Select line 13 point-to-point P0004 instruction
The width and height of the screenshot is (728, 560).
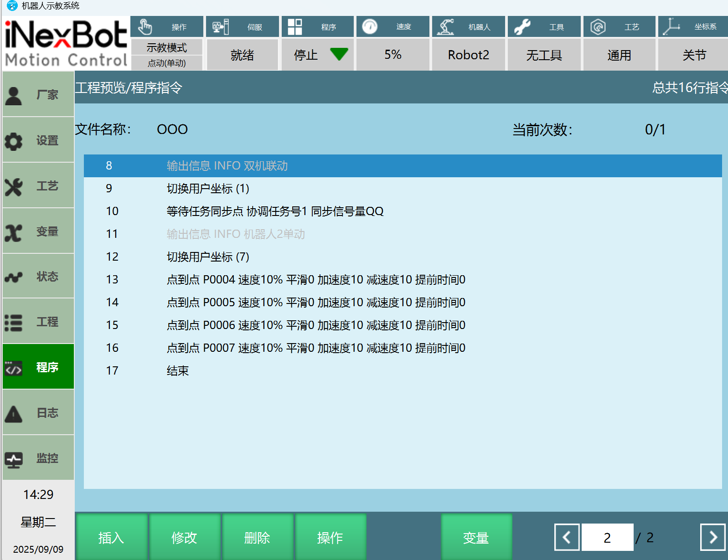coord(315,280)
